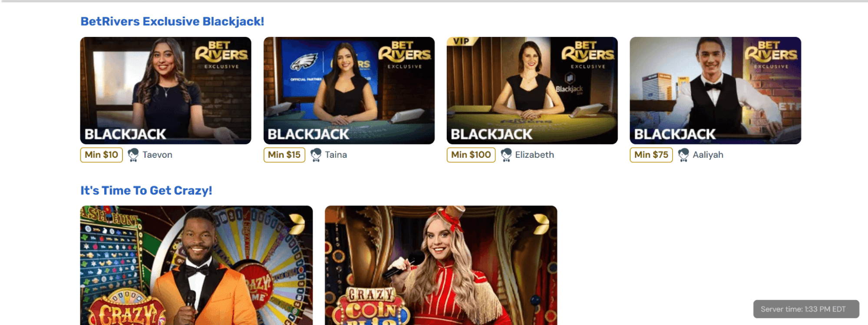
Task: Click the dealer icon beside Taina
Action: tap(316, 155)
